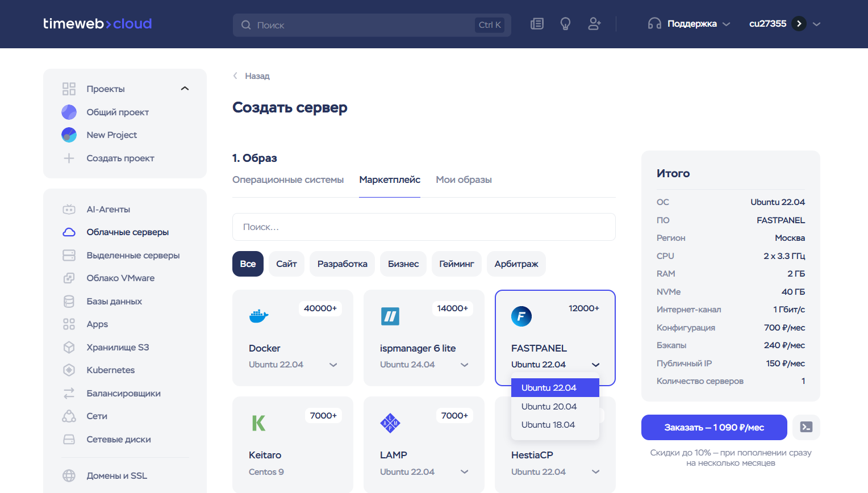The image size is (868, 493).
Task: Click the Заказать order button
Action: [x=713, y=427]
